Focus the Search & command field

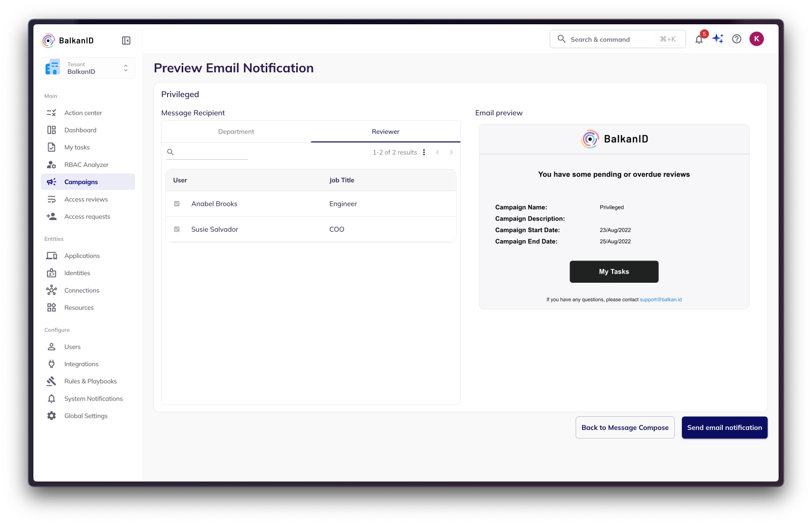614,39
